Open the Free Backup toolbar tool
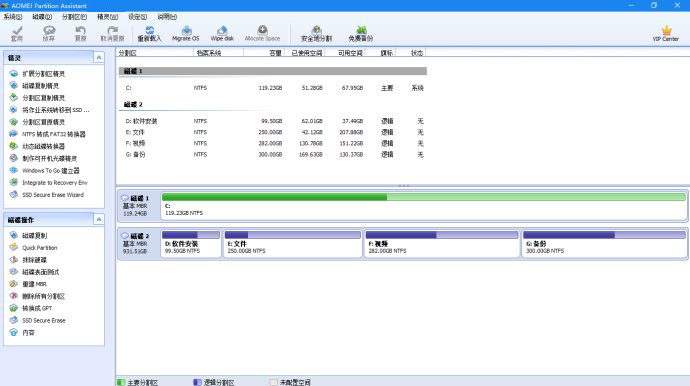This screenshot has height=386, width=690. (361, 33)
